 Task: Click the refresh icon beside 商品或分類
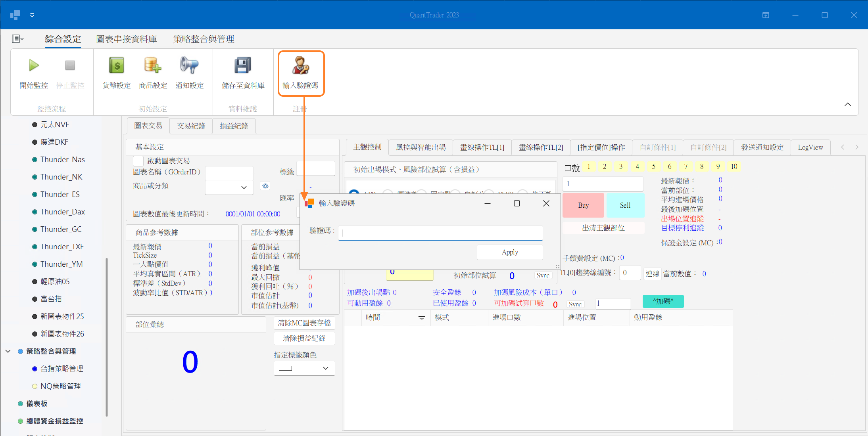click(x=265, y=185)
